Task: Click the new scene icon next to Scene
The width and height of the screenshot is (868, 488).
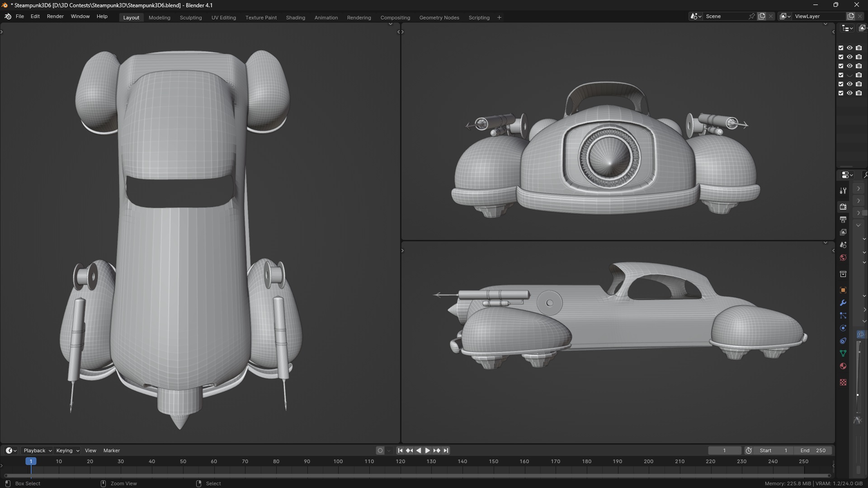Action: [x=762, y=16]
